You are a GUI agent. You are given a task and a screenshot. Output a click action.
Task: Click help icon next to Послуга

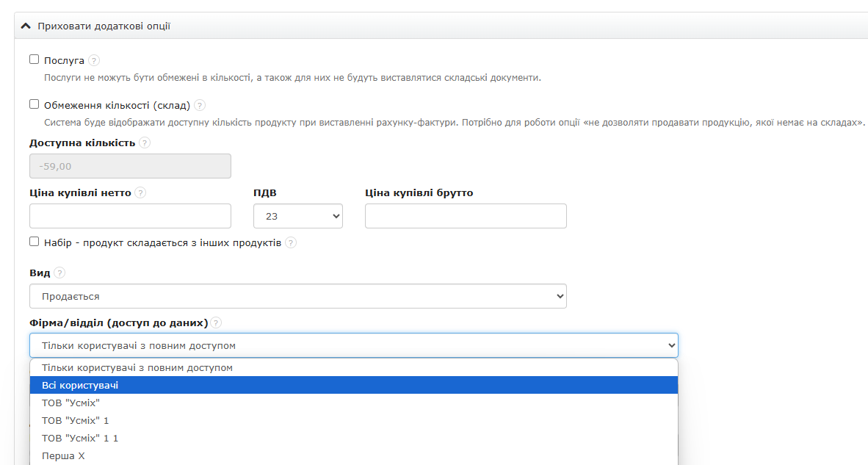pyautogui.click(x=94, y=61)
